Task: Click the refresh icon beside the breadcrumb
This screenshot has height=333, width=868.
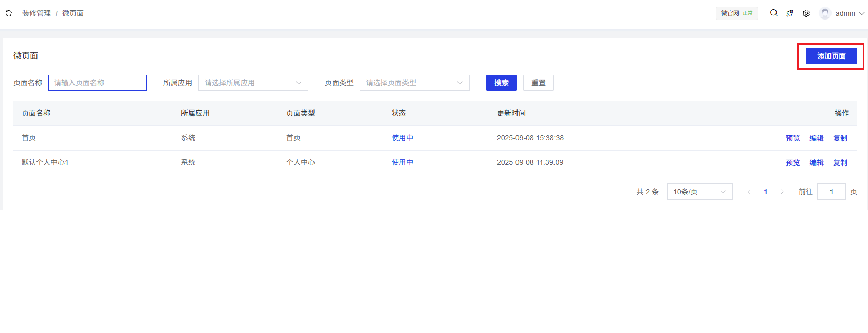Action: (9, 13)
